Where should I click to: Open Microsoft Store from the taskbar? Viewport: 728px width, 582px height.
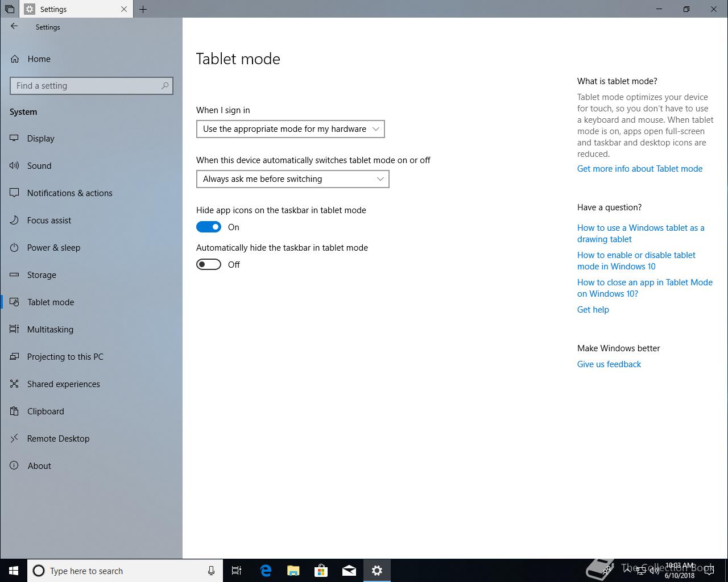(x=321, y=571)
